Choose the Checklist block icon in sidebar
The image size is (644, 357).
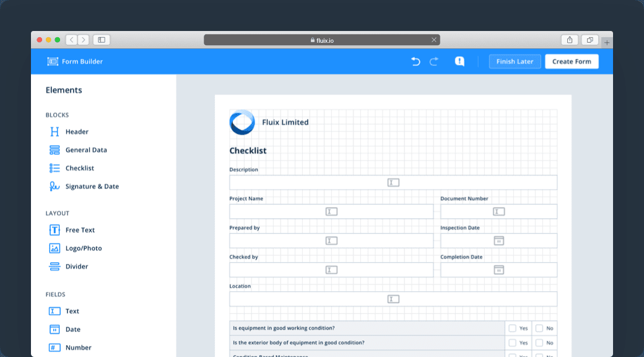click(54, 168)
